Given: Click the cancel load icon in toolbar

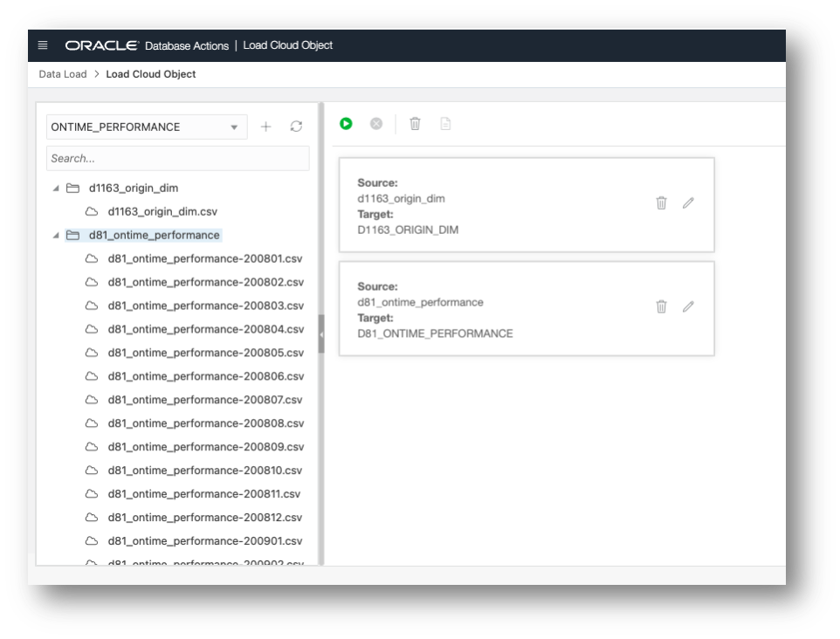Looking at the screenshot, I should [x=377, y=123].
